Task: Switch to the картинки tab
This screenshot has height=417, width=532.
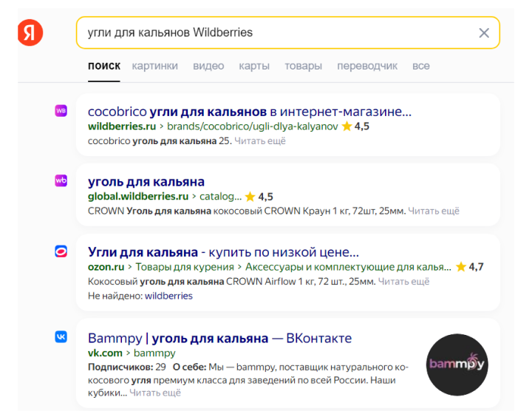Action: [154, 66]
